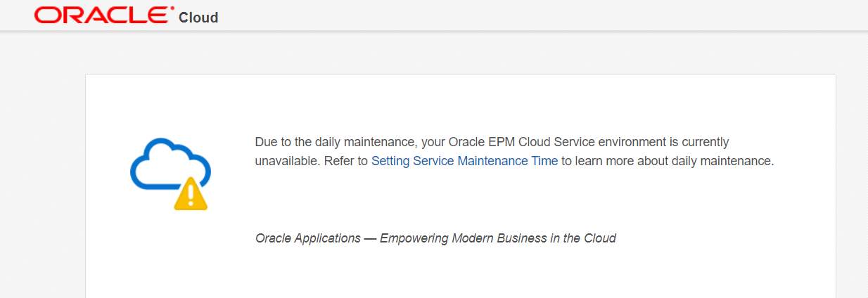Viewport: 868px width, 298px height.
Task: Click gray background left of the panel
Action: click(42, 176)
